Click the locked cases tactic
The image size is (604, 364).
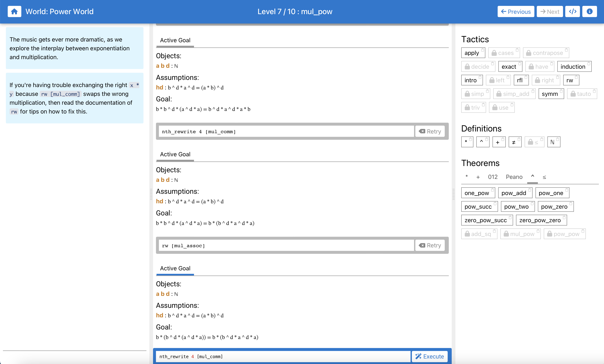(504, 53)
